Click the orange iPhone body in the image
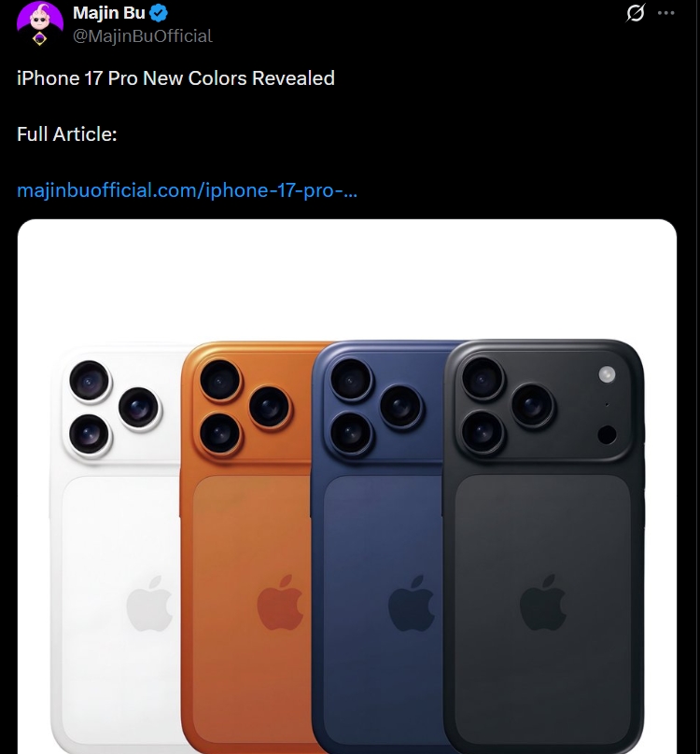700x754 pixels. coord(245,548)
